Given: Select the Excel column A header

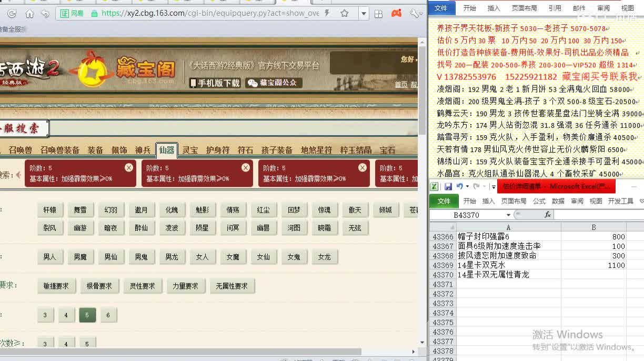Looking at the screenshot, I should pyautogui.click(x=508, y=227).
